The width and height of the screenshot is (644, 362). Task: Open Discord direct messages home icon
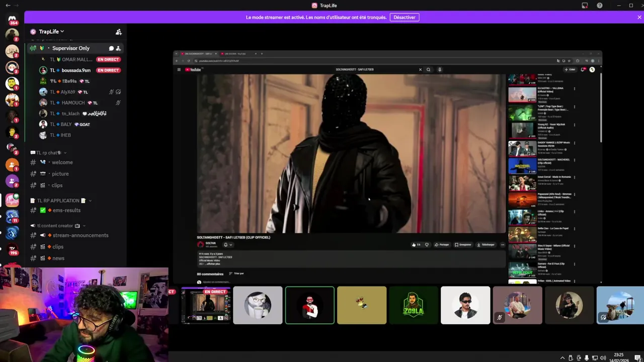pos(12,19)
